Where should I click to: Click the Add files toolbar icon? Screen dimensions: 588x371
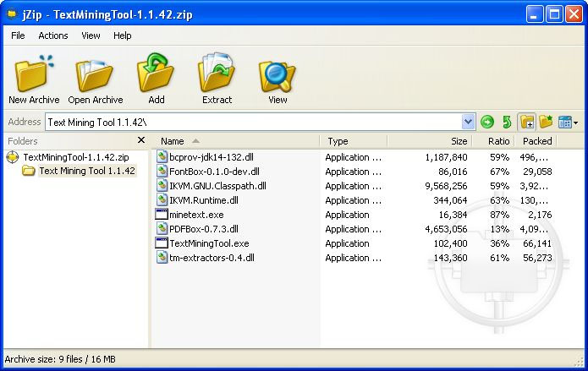tap(156, 73)
